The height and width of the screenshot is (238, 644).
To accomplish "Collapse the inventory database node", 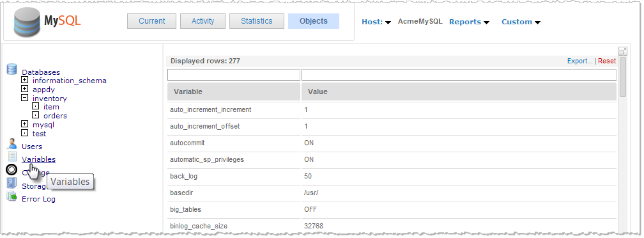I will tap(25, 98).
